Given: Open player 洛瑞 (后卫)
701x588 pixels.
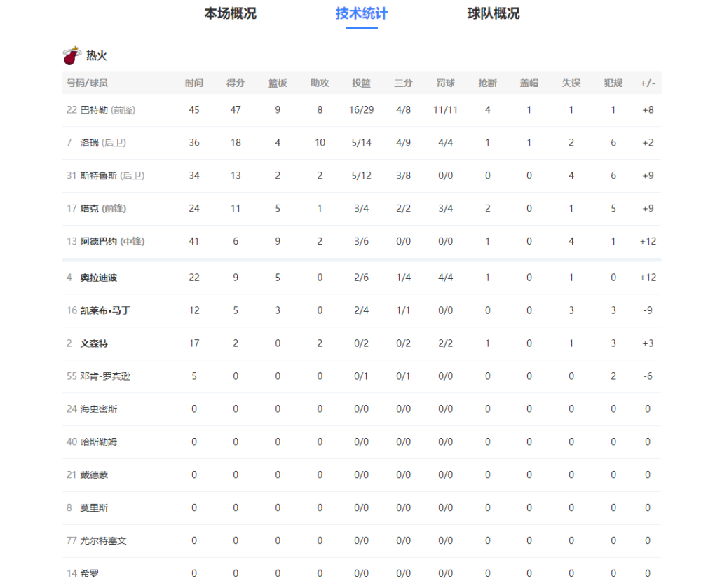Looking at the screenshot, I should (103, 143).
